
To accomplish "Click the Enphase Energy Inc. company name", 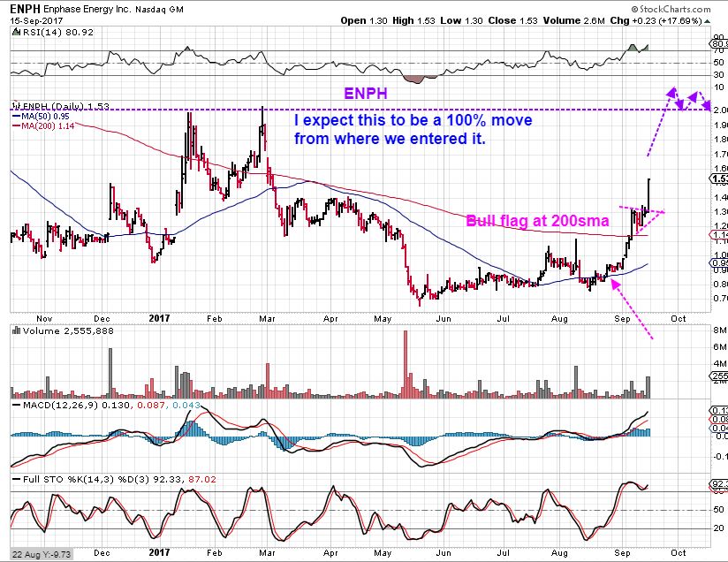I will (87, 10).
